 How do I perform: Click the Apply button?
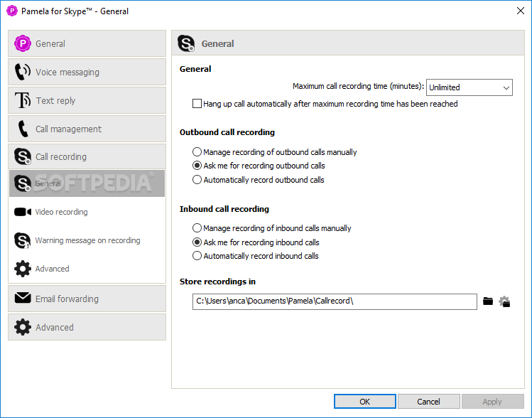(x=492, y=402)
